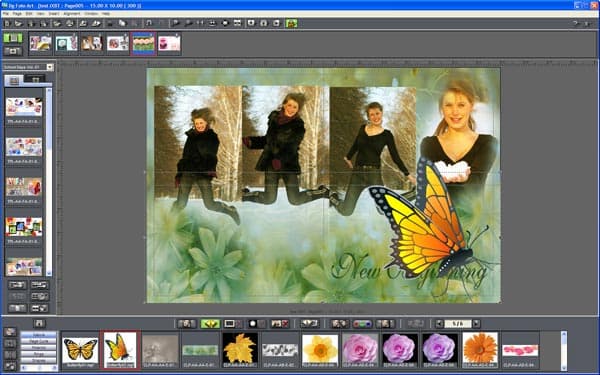This screenshot has width=600, height=375.
Task: Insert the yellow daffodil clipart
Action: 320,349
